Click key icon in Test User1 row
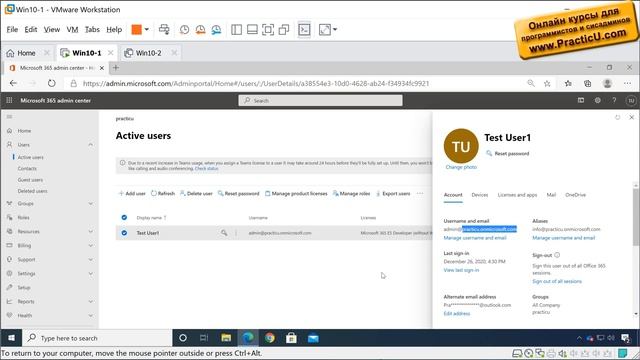 pos(224,233)
